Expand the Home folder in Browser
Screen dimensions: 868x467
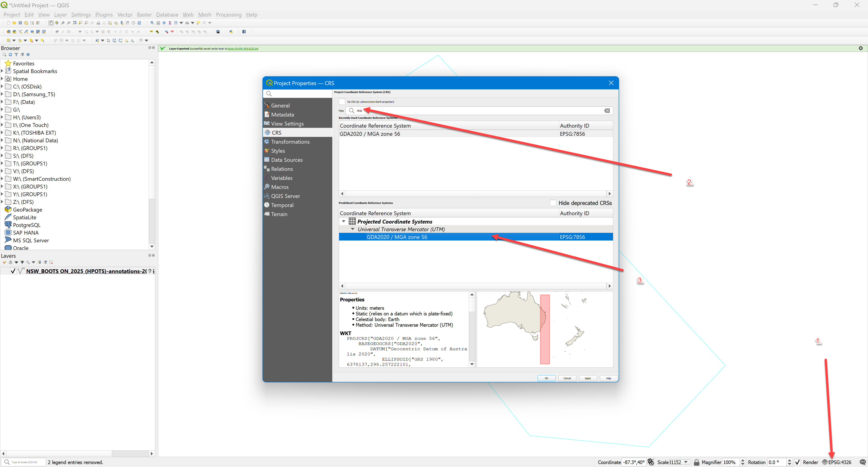point(2,79)
